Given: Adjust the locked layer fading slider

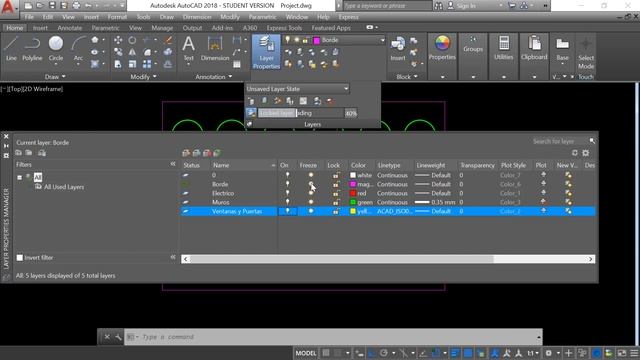Looking at the screenshot, I should (x=301, y=113).
